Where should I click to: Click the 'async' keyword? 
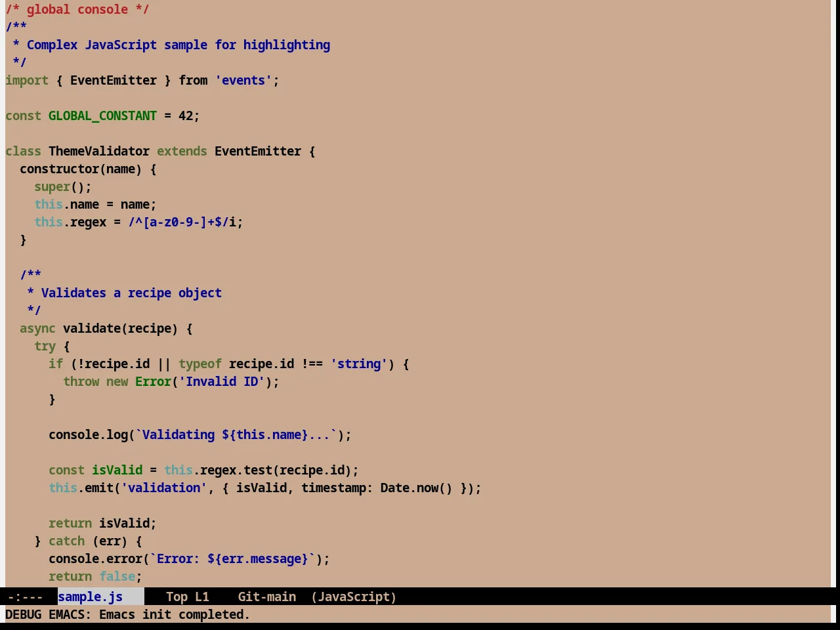tap(37, 328)
